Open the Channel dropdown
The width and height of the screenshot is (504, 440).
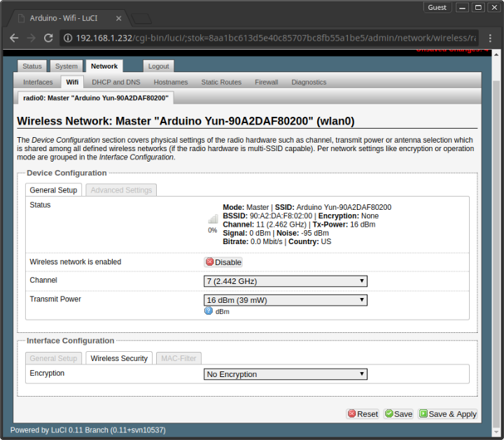pos(286,281)
